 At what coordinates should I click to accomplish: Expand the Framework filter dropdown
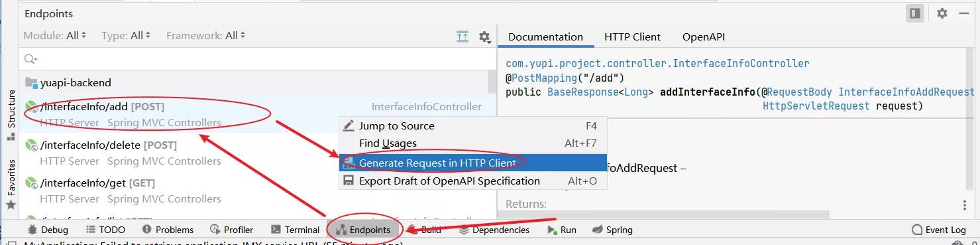coord(206,36)
